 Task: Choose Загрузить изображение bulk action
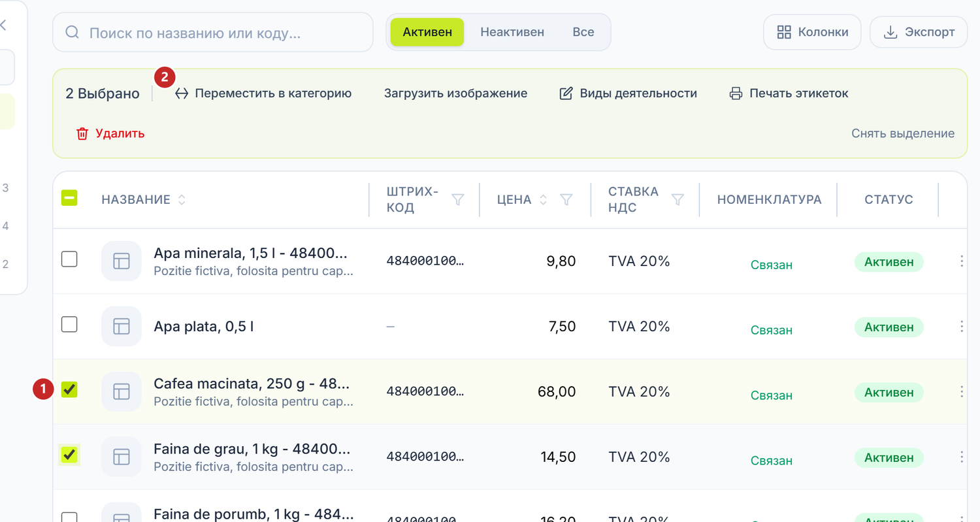tap(455, 93)
